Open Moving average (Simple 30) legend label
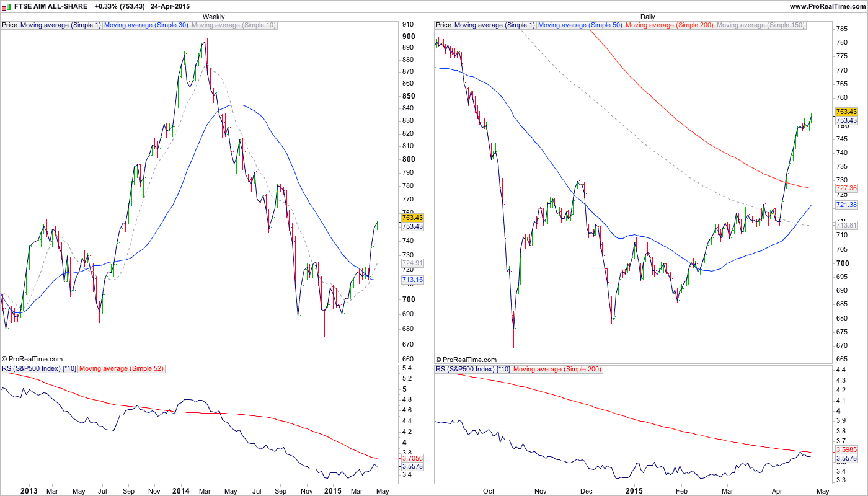Image resolution: width=868 pixels, height=496 pixels. [x=146, y=25]
